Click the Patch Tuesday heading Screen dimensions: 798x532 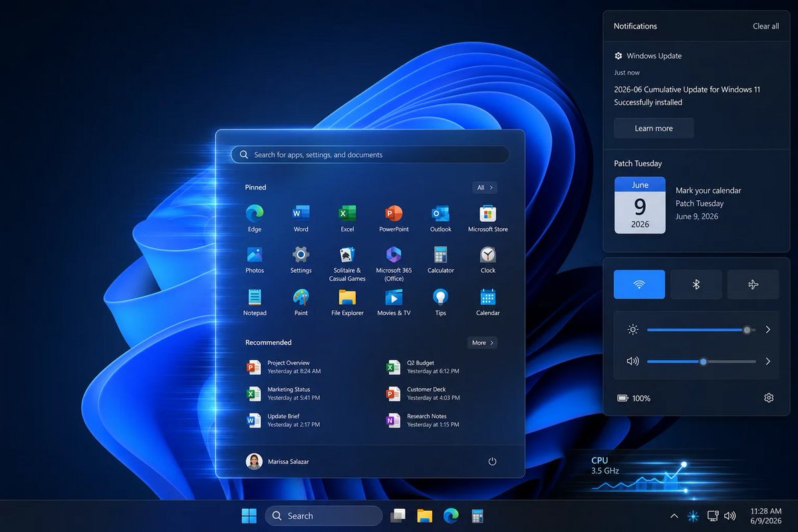click(x=638, y=163)
